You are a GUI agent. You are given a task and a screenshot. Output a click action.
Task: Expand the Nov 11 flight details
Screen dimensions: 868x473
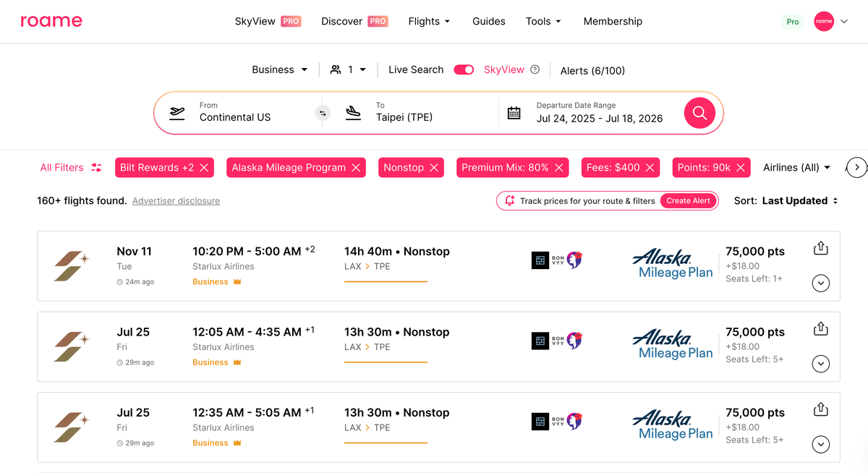click(820, 283)
